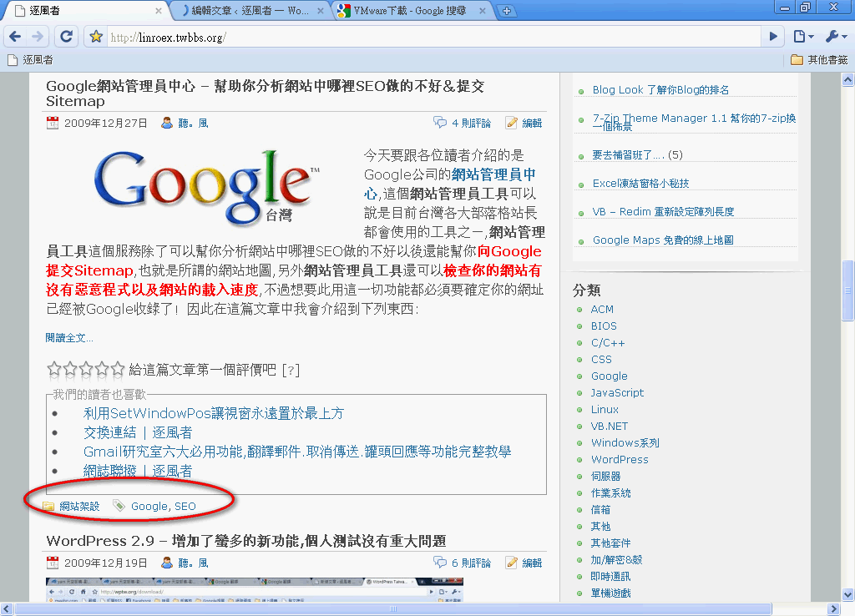Open the 4 則評論 comments link

tap(471, 124)
